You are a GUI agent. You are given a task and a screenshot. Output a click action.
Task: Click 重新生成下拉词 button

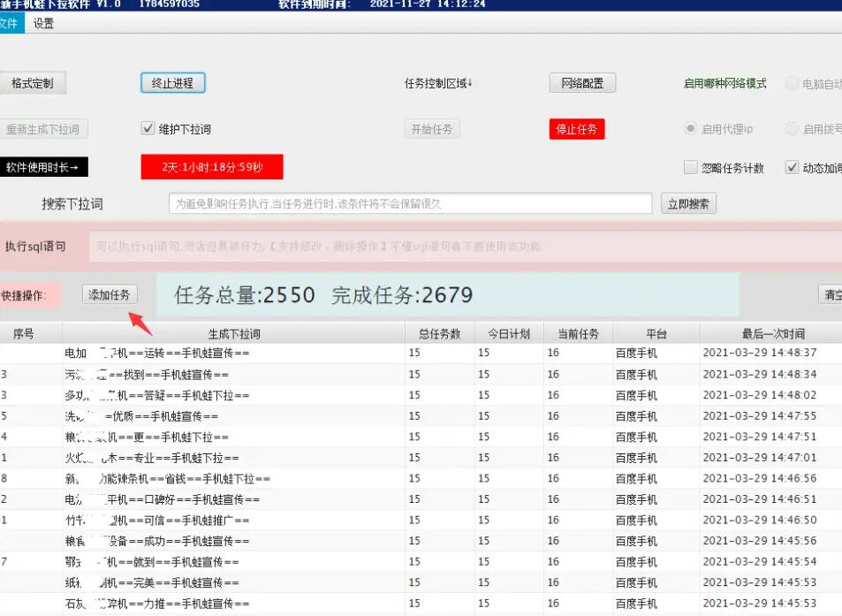43,129
